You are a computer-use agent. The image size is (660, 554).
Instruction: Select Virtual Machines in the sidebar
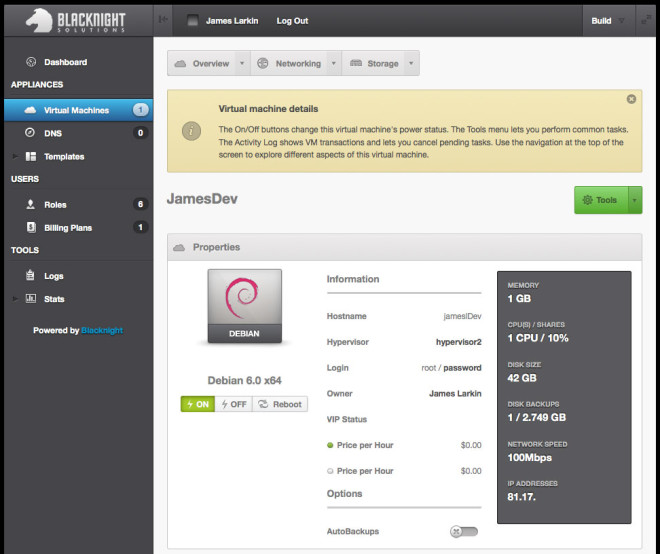[x=78, y=110]
